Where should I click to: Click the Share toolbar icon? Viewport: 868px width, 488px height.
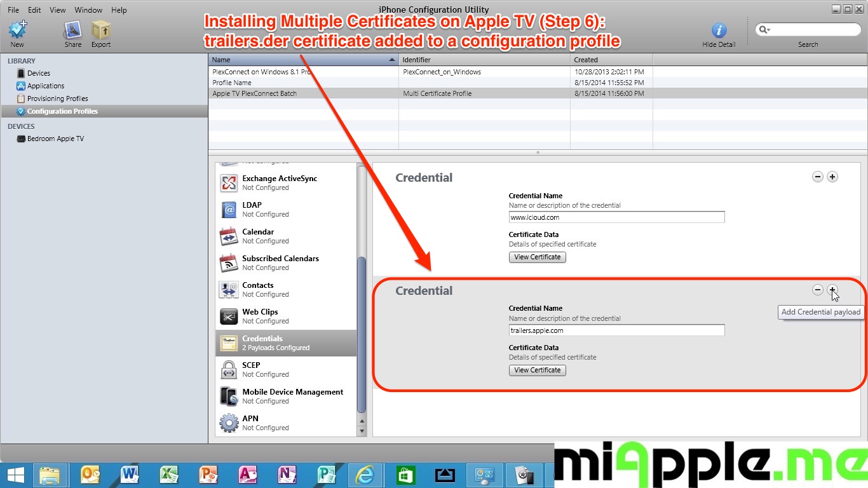(x=72, y=30)
